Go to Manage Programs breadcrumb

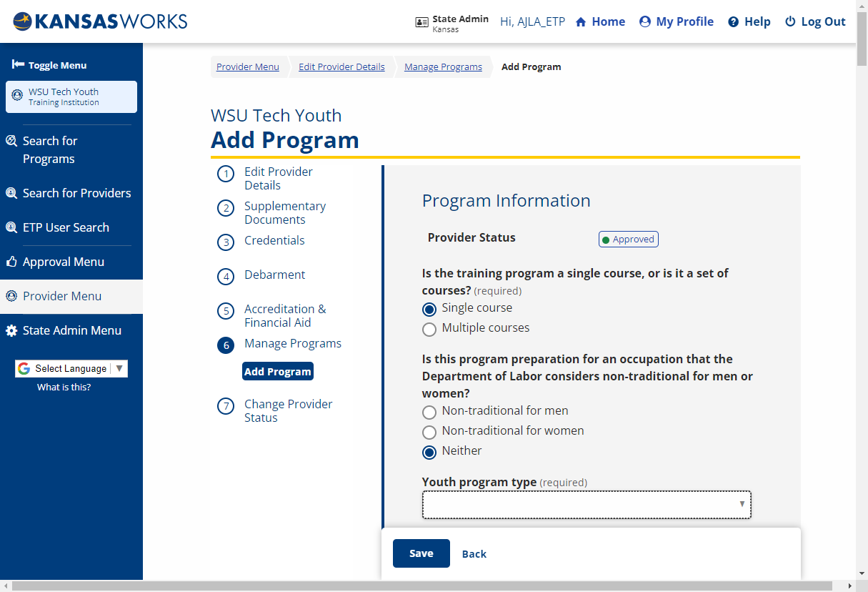(443, 67)
